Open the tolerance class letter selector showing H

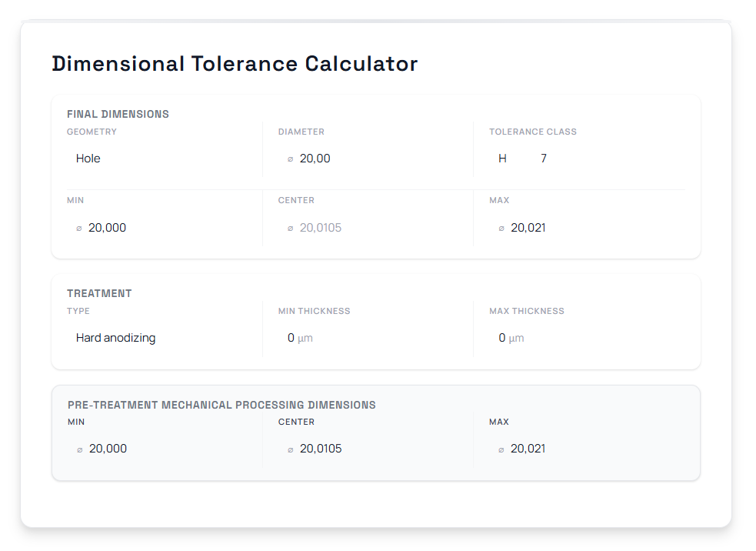[x=502, y=159]
